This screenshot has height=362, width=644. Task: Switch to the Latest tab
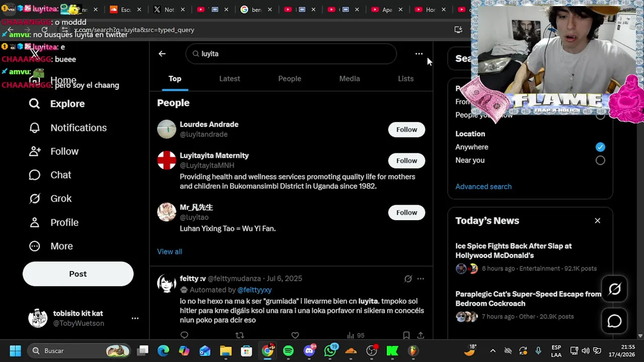(x=229, y=79)
